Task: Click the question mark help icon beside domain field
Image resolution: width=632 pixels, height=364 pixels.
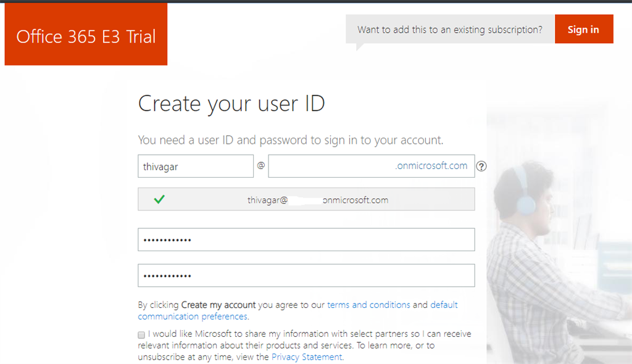Action: (x=481, y=166)
